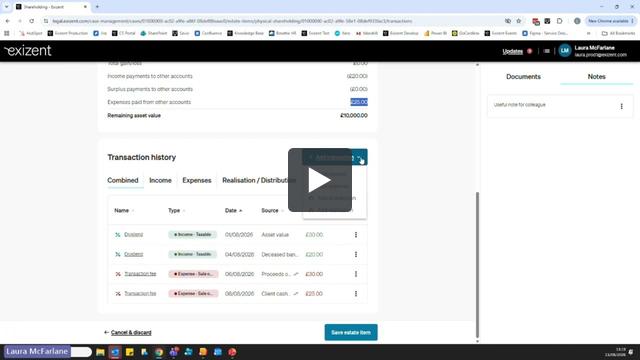Open the header menu icon beside Updates
Image resolution: width=640 pixels, height=360 pixels.
coord(547,51)
